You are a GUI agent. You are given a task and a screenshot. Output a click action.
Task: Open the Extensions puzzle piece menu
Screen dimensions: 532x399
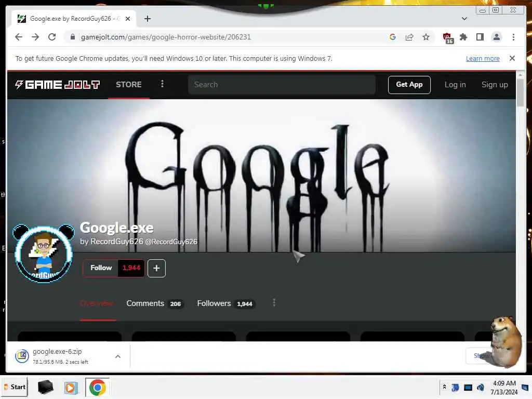pyautogui.click(x=463, y=37)
